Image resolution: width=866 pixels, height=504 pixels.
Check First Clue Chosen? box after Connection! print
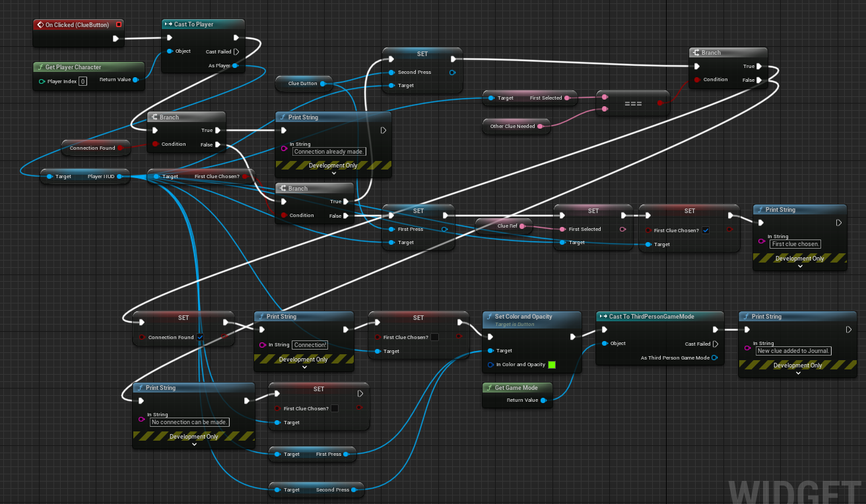pyautogui.click(x=434, y=337)
